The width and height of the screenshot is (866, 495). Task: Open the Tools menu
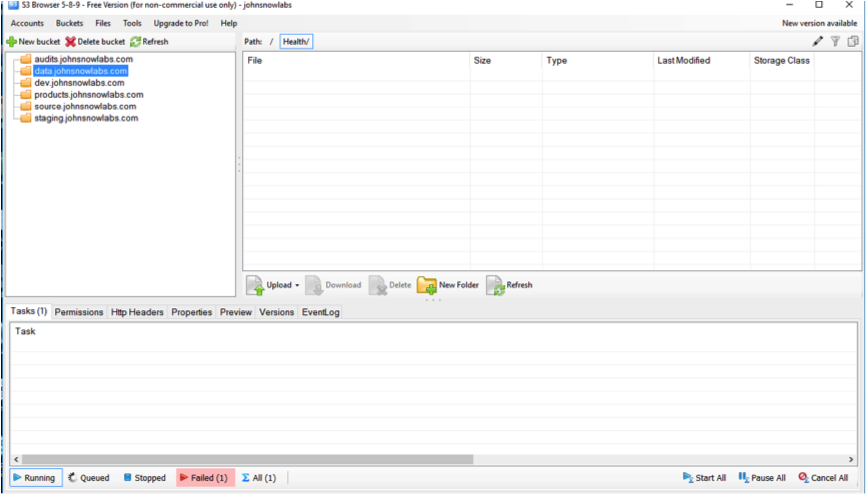[x=132, y=23]
